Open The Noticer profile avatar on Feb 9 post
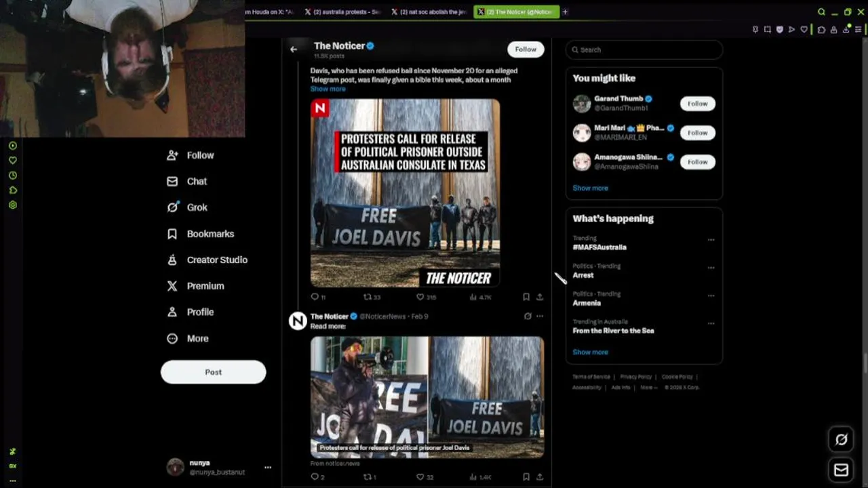Viewport: 868px width, 488px height. point(298,321)
